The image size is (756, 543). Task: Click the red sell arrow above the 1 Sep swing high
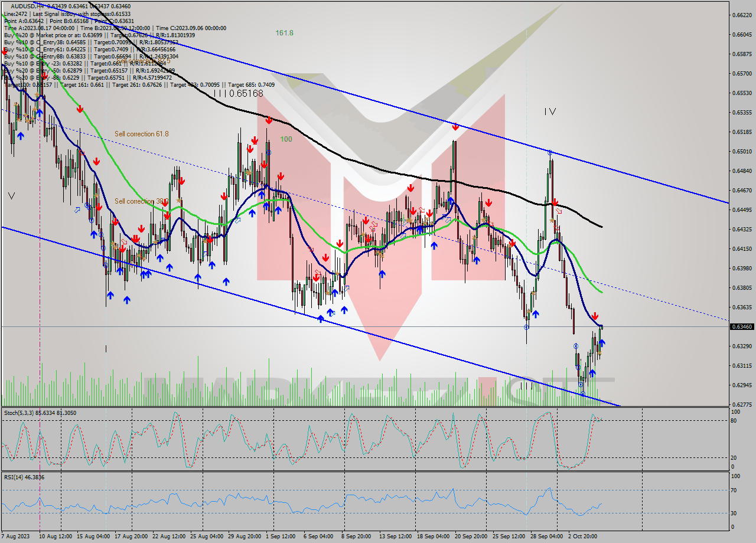269,120
